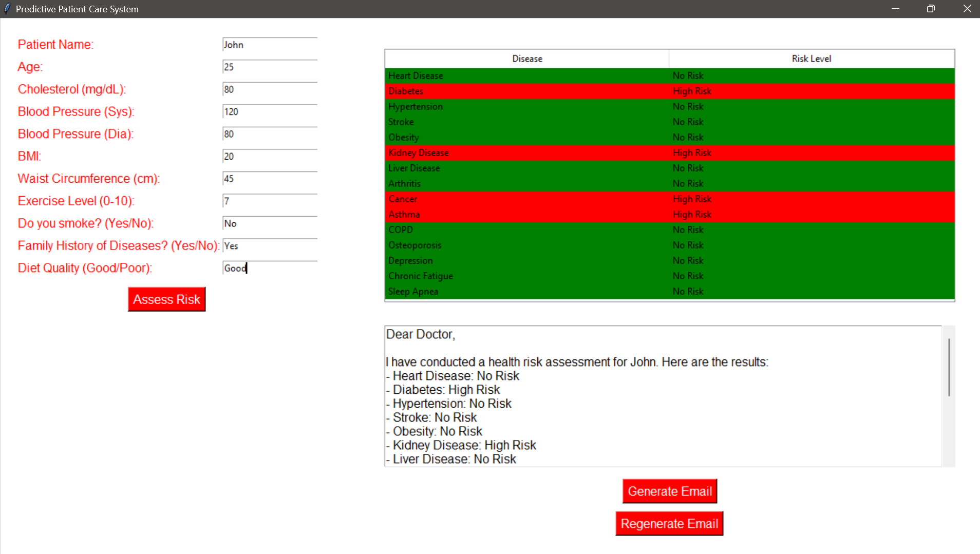Select the Cancer row
This screenshot has width=980, height=554.
click(x=670, y=199)
